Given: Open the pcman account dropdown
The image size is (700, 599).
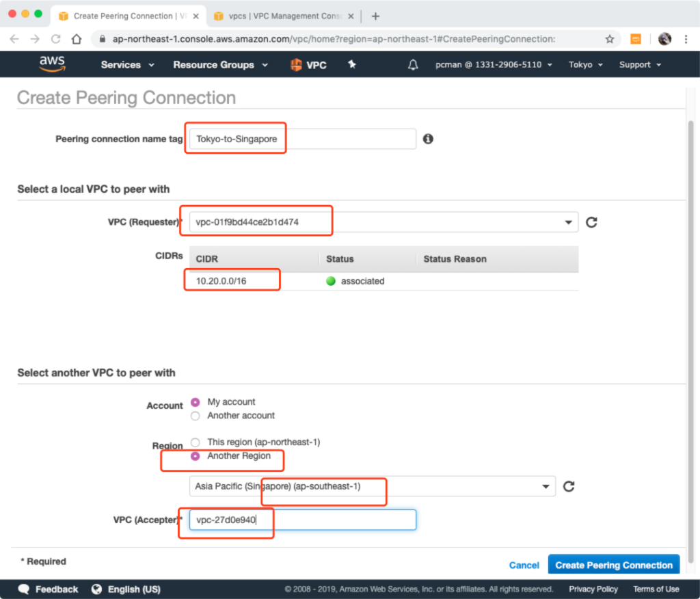Looking at the screenshot, I should click(494, 65).
